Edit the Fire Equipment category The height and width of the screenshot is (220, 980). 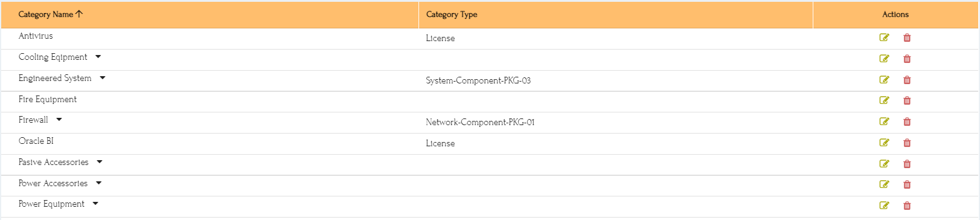pos(884,100)
